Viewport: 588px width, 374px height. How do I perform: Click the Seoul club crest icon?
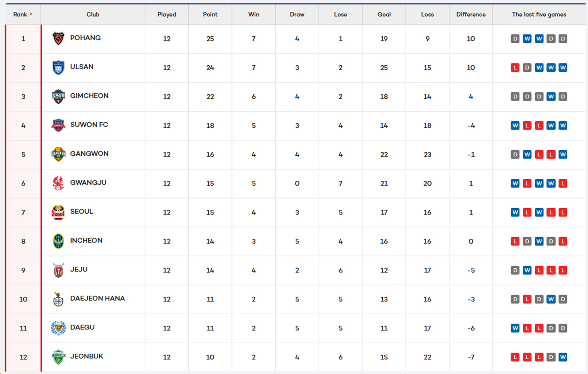(58, 212)
